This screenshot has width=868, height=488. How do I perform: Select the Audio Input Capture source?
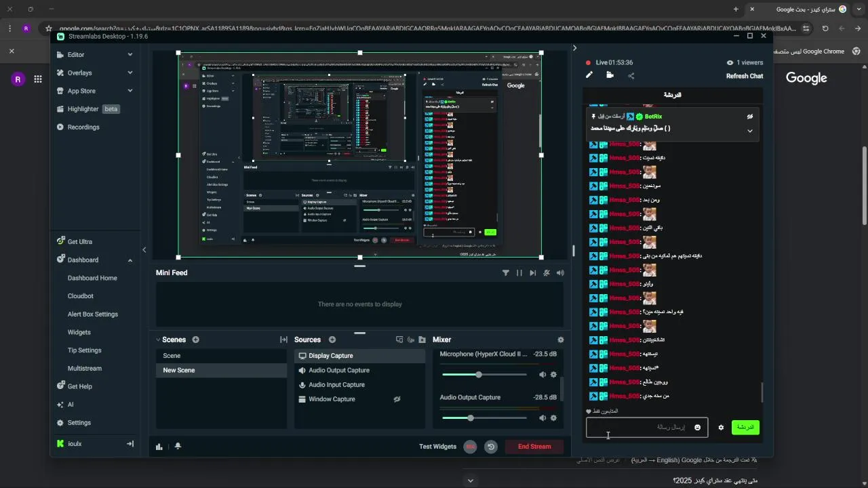pyautogui.click(x=359, y=385)
